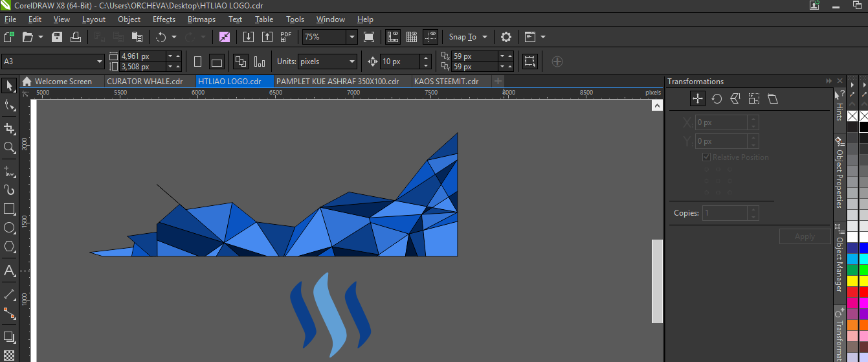
Task: Open the Object Manager docker tab
Action: pyautogui.click(x=839, y=258)
